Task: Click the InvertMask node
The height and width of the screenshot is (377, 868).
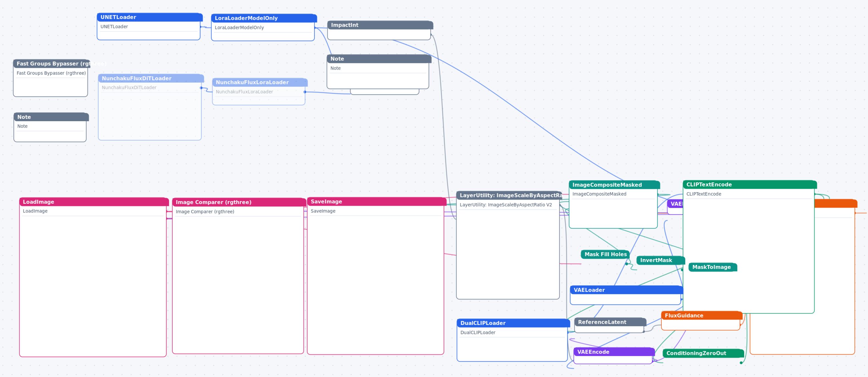Action: (x=660, y=260)
